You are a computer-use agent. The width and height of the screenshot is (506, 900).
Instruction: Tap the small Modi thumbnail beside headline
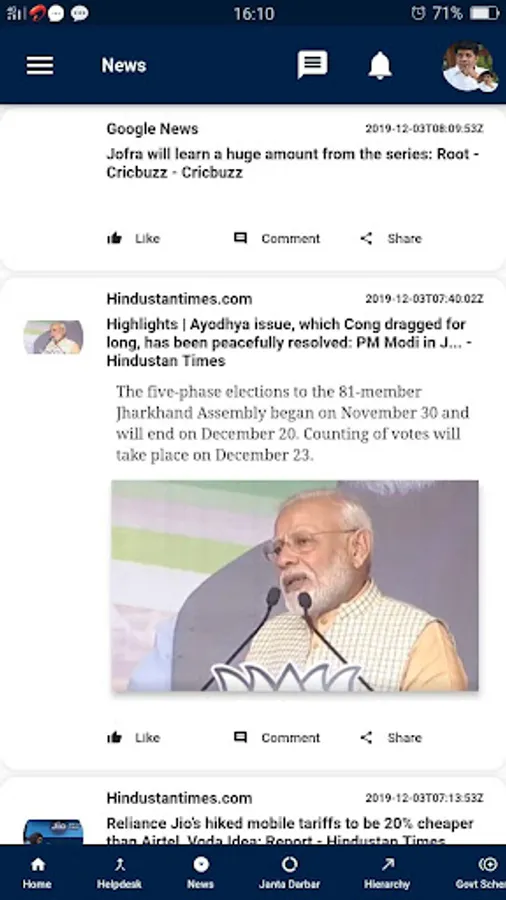(x=53, y=337)
